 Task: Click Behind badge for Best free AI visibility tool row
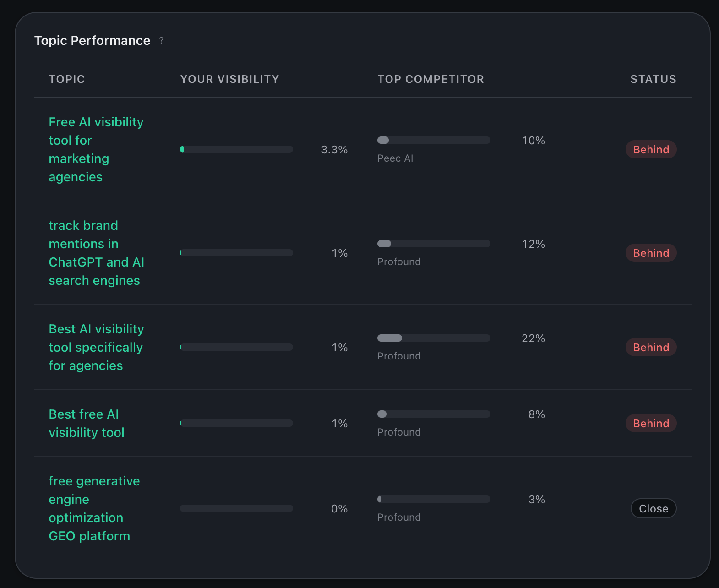(x=651, y=423)
